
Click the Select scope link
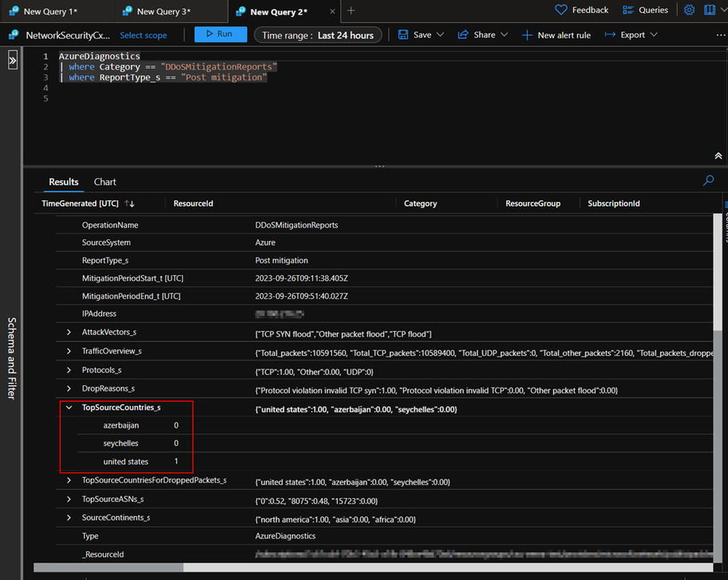(x=144, y=35)
